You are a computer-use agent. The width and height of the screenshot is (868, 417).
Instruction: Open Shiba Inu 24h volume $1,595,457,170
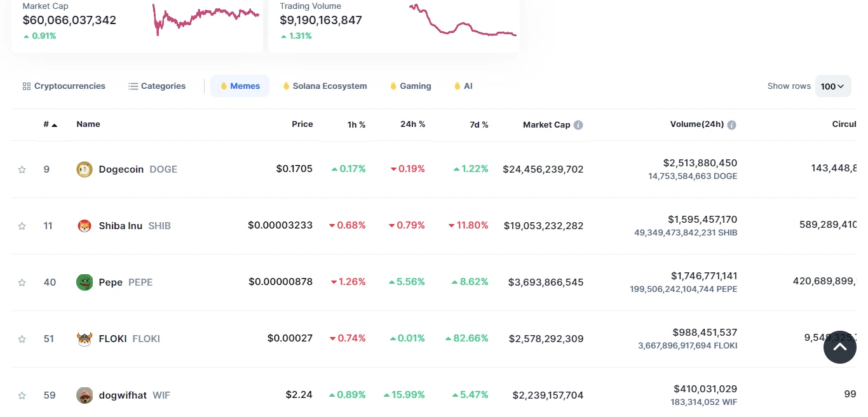coord(703,220)
